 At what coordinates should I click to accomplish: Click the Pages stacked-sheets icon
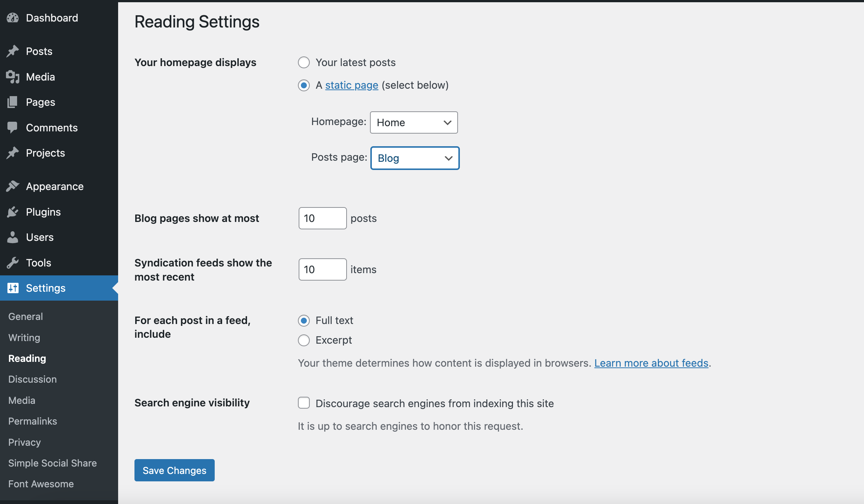coord(13,102)
